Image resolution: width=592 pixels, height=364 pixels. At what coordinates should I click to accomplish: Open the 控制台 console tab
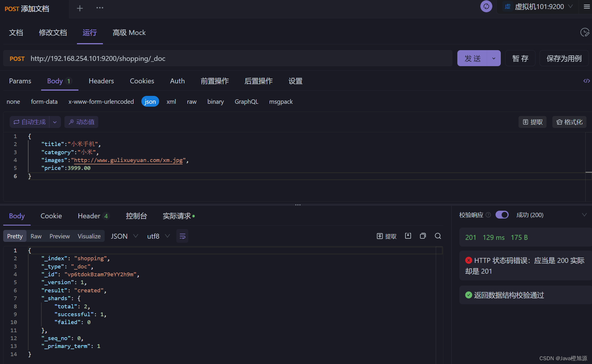(x=136, y=216)
